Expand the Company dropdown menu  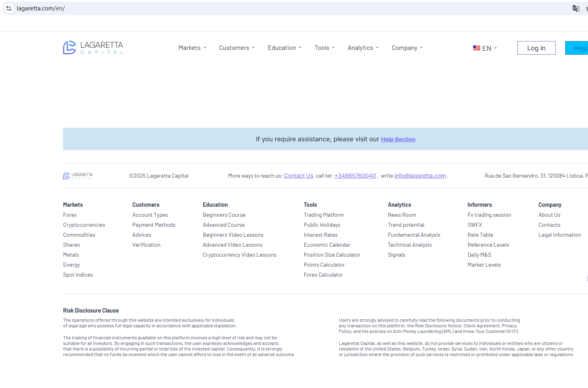(x=408, y=48)
